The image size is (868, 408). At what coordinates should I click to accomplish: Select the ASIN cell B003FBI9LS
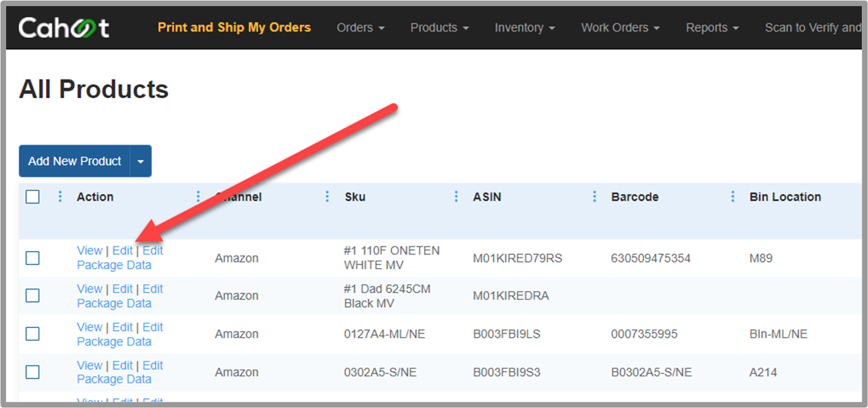(x=507, y=334)
